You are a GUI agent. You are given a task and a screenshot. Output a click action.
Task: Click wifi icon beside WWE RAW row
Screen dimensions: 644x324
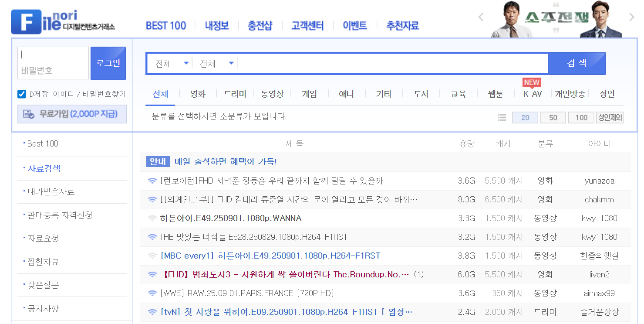(152, 293)
